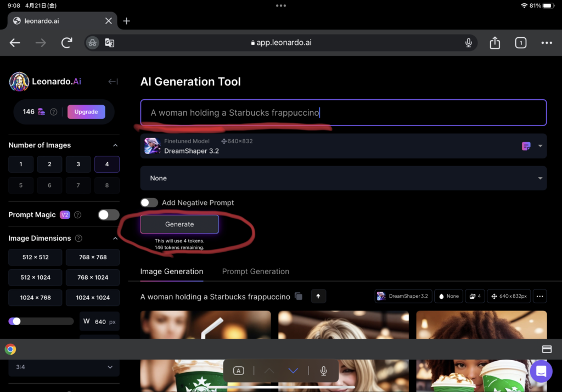Open the DreamShaper 3.2 model dropdown

click(x=540, y=146)
